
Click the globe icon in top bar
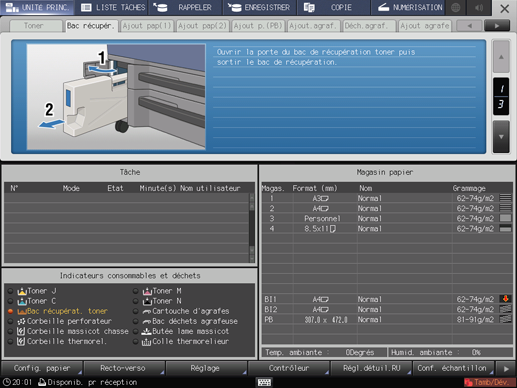[x=456, y=7]
